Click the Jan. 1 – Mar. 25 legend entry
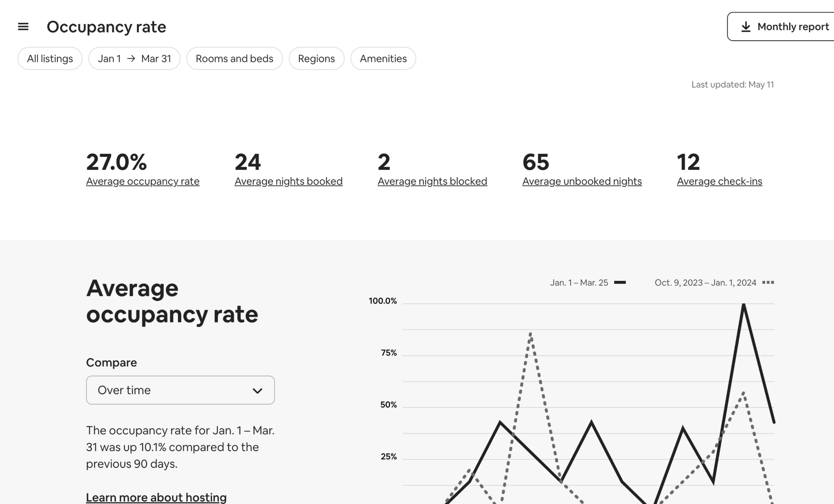The height and width of the screenshot is (504, 834). click(588, 283)
